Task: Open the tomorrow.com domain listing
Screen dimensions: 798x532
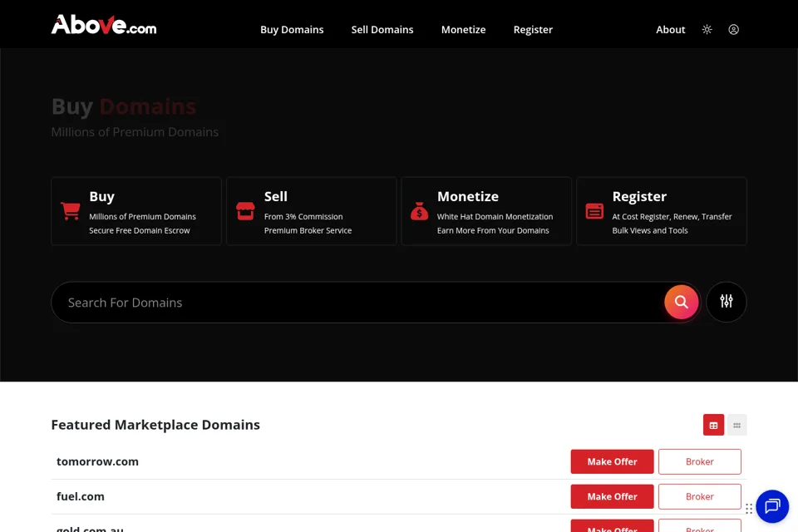Action: point(97,461)
